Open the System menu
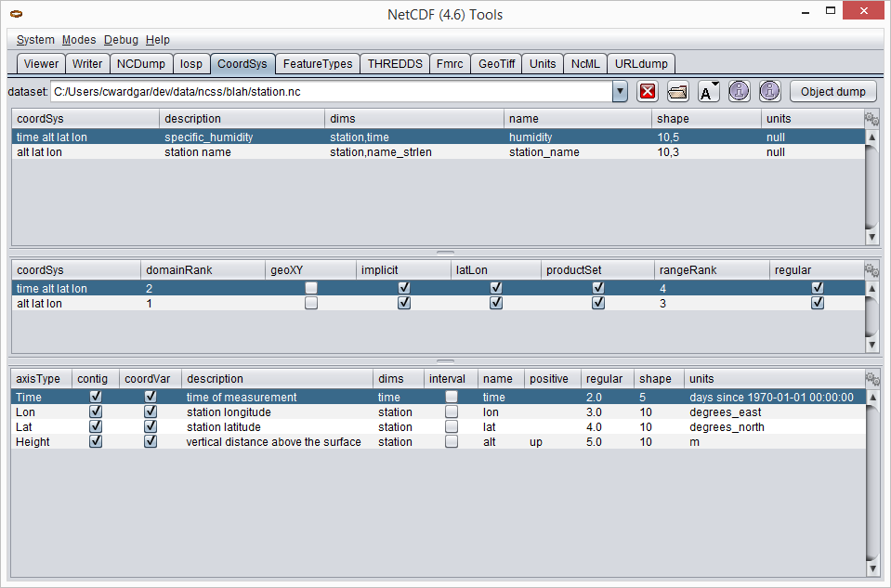The width and height of the screenshot is (891, 588). (35, 40)
